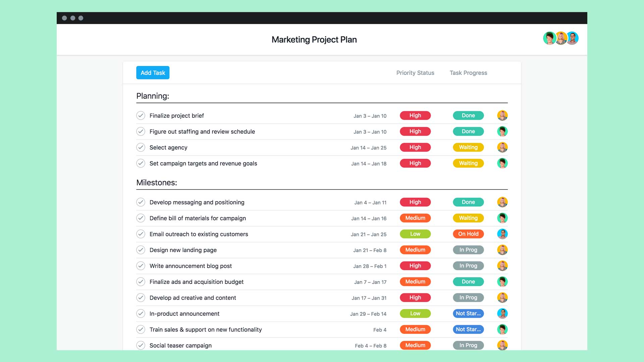Change High priority on Finalize project brief
The height and width of the screenshot is (362, 644).
(415, 116)
